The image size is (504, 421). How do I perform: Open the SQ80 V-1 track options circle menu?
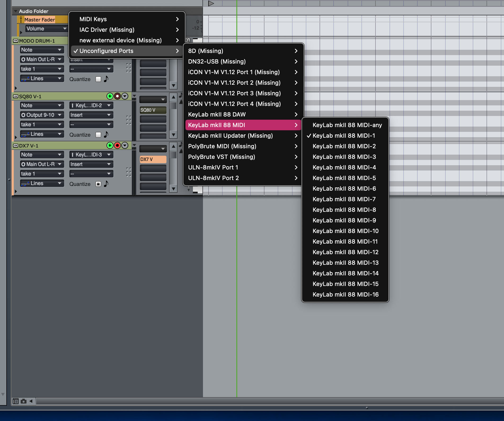(x=125, y=96)
